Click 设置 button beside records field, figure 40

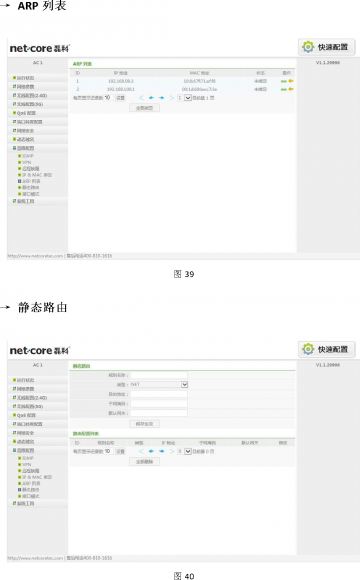pyautogui.click(x=120, y=451)
